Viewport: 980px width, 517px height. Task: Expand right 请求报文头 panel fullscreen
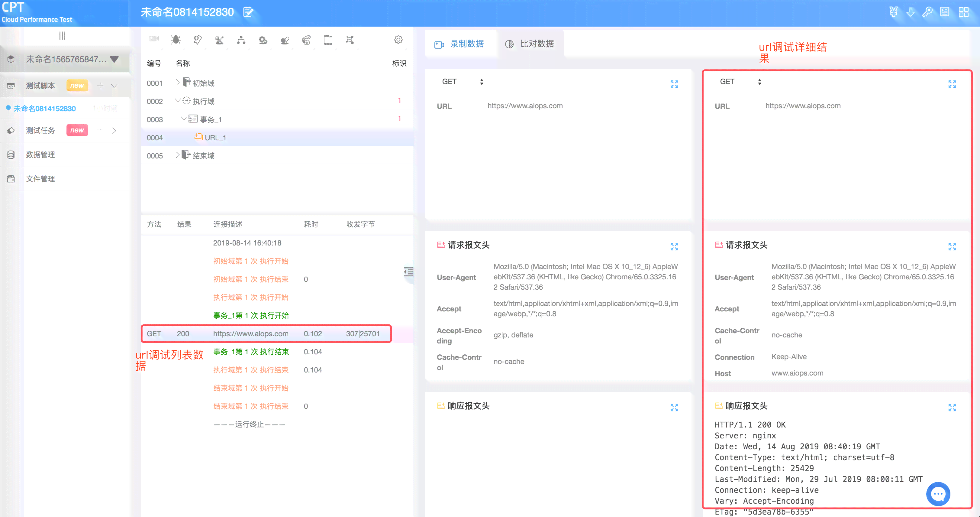click(x=952, y=247)
